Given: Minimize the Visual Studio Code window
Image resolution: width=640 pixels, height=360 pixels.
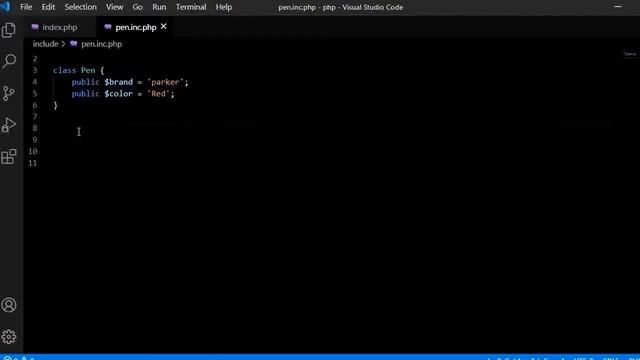Looking at the screenshot, I should tap(618, 7).
